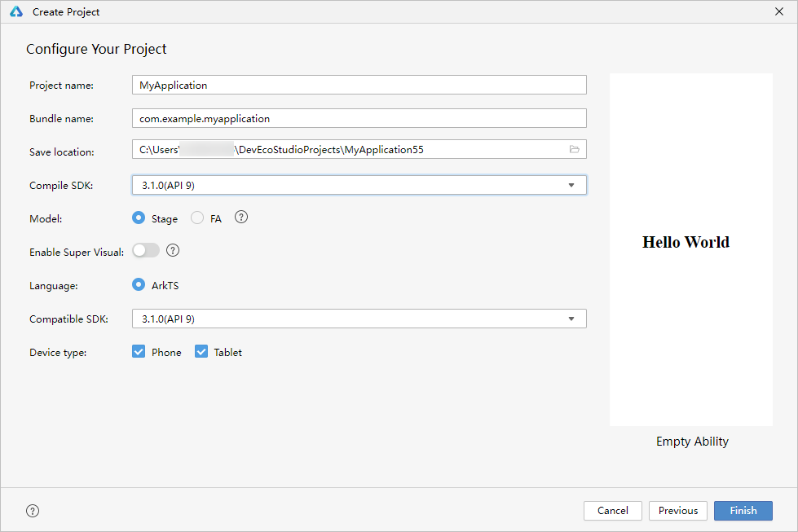Click the help icon next to Model
This screenshot has width=798, height=532.
(240, 218)
